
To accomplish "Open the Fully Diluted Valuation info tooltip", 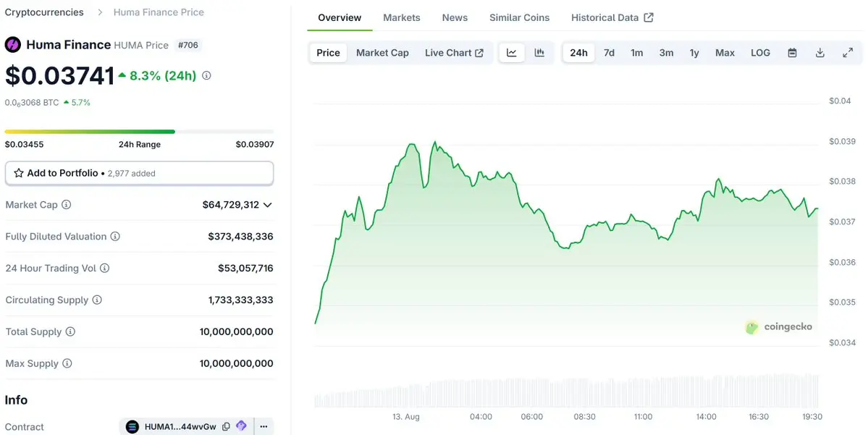I will tap(115, 236).
